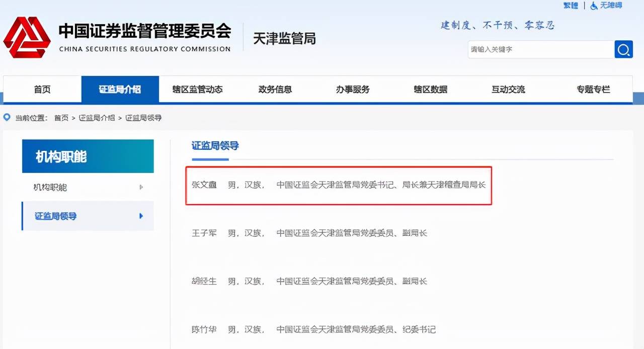Click the slogan 建制度、不干预、零容忍
Viewport: 644px width, 349px height.
[497, 25]
